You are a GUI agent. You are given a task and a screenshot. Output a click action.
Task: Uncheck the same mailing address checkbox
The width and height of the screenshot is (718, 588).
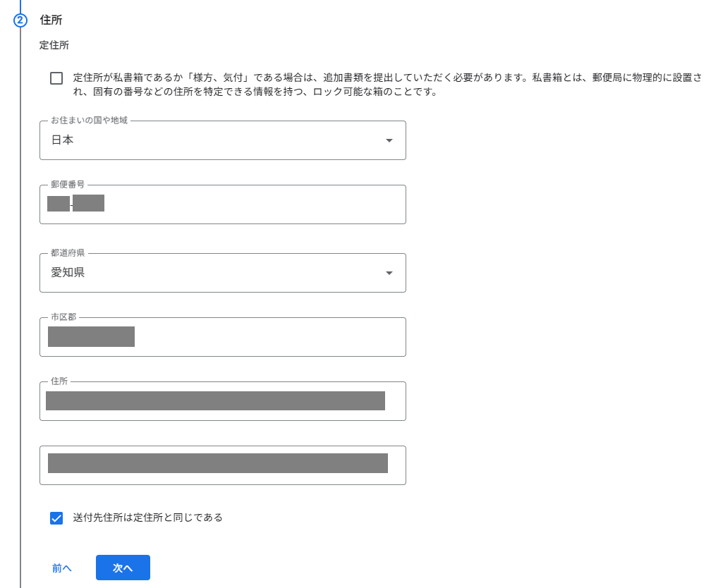(x=56, y=518)
